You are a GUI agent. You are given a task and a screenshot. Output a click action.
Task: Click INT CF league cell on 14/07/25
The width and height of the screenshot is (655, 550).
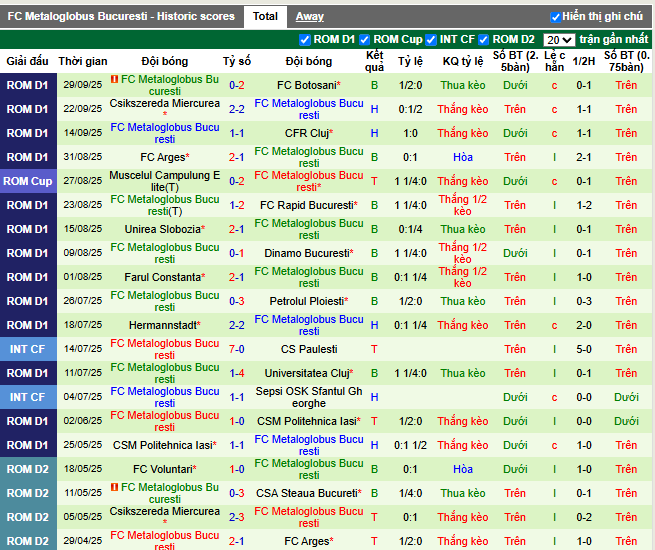pyautogui.click(x=28, y=349)
